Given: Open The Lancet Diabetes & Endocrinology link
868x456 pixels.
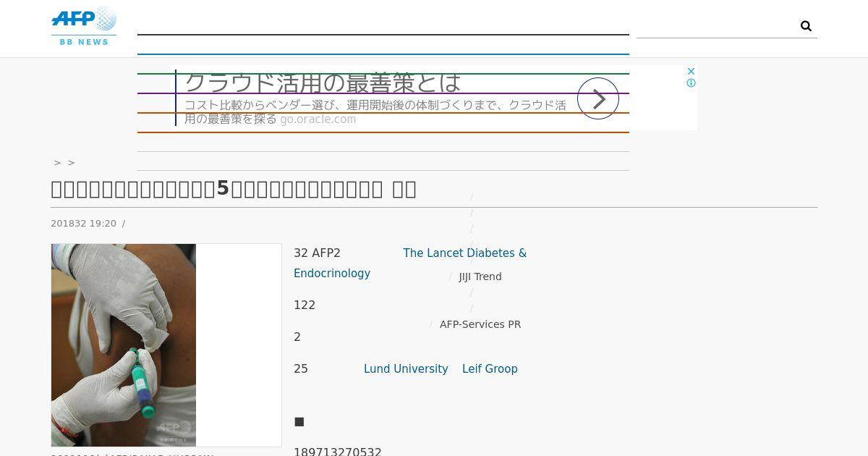Looking at the screenshot, I should [x=410, y=263].
